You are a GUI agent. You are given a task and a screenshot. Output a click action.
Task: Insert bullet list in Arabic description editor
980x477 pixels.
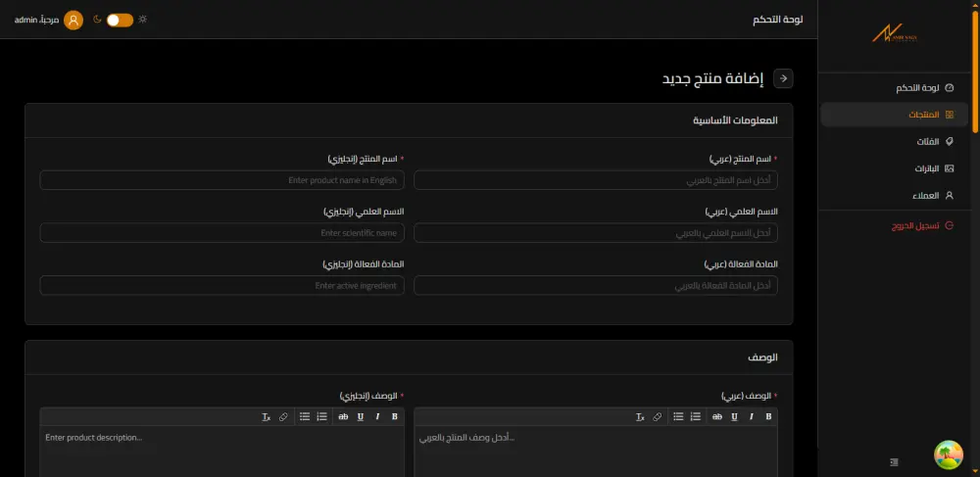tap(678, 417)
